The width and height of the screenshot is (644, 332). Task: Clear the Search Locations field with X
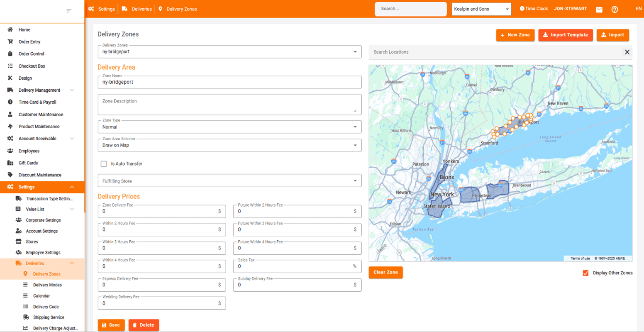pos(627,52)
